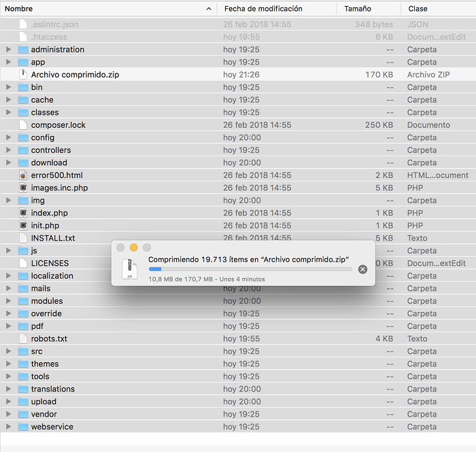Screen dimensions: 476x452
Task: Expand the webservice folder triangle
Action: coord(8,427)
